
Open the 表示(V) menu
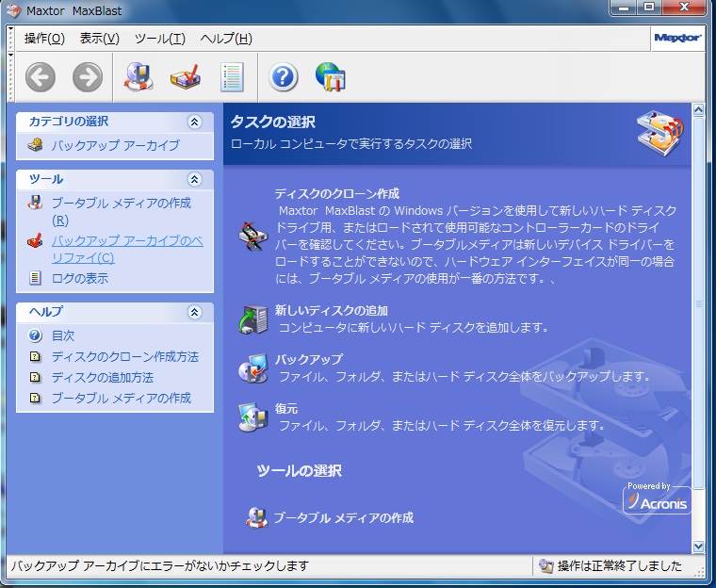[x=100, y=39]
